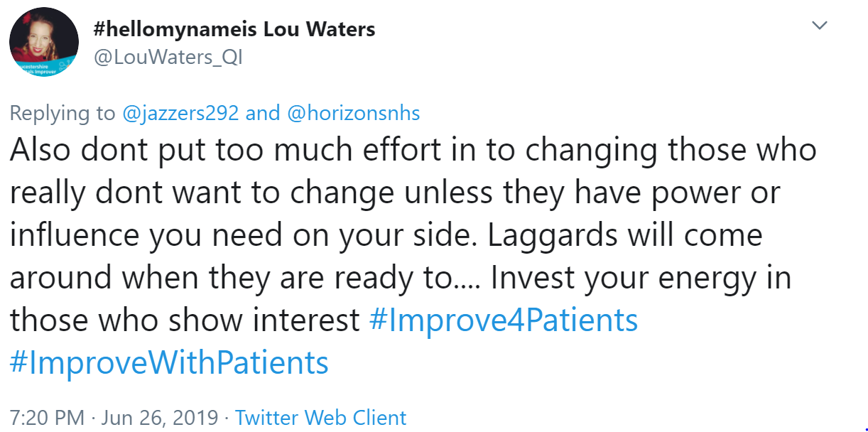868x432 pixels.
Task: Click Lou Waters' profile avatar picture
Action: tap(44, 43)
